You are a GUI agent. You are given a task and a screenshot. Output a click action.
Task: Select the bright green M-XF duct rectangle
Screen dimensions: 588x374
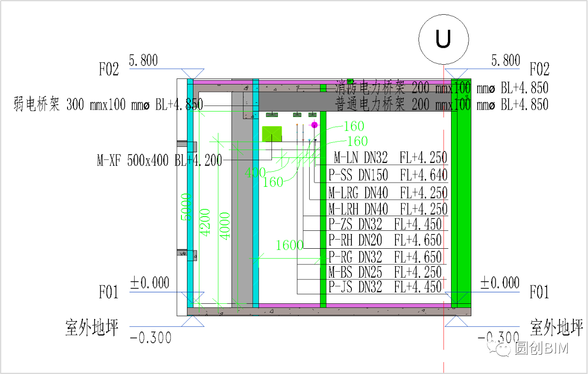(272, 134)
